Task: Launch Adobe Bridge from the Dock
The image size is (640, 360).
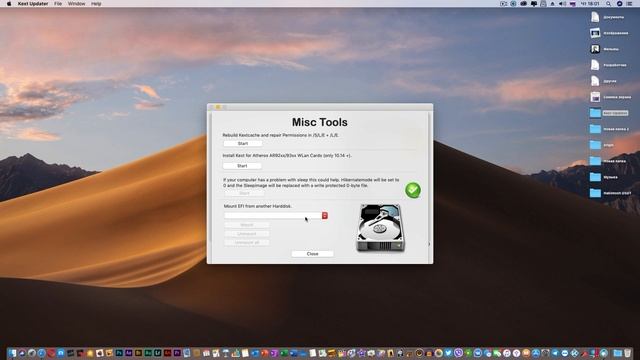Action: coord(138,353)
